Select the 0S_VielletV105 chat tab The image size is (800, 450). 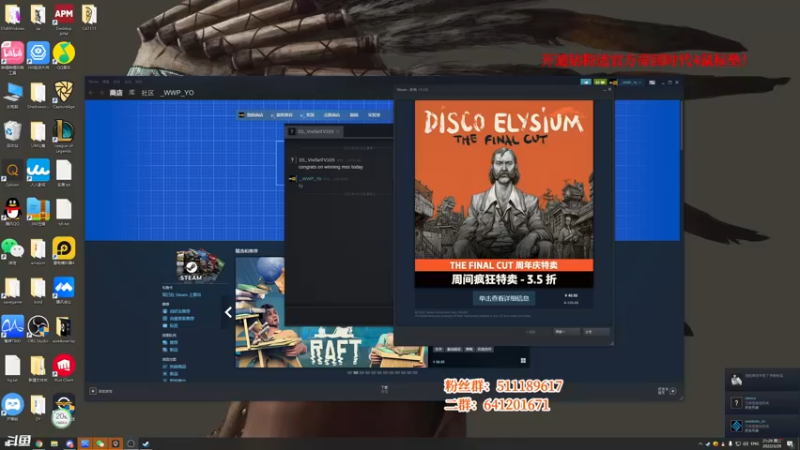[x=313, y=132]
